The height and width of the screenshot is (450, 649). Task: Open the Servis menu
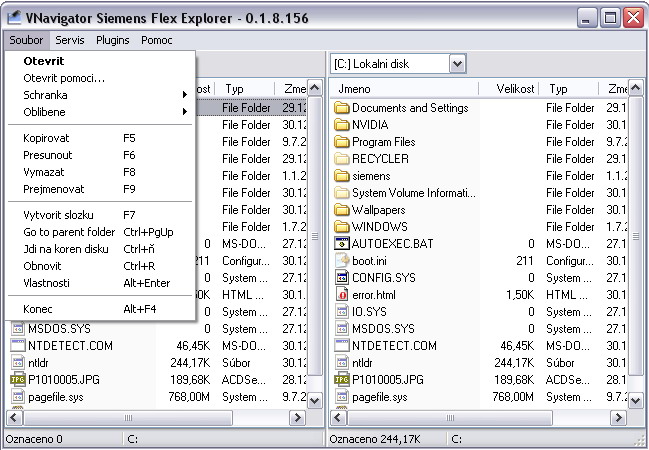pyautogui.click(x=70, y=40)
